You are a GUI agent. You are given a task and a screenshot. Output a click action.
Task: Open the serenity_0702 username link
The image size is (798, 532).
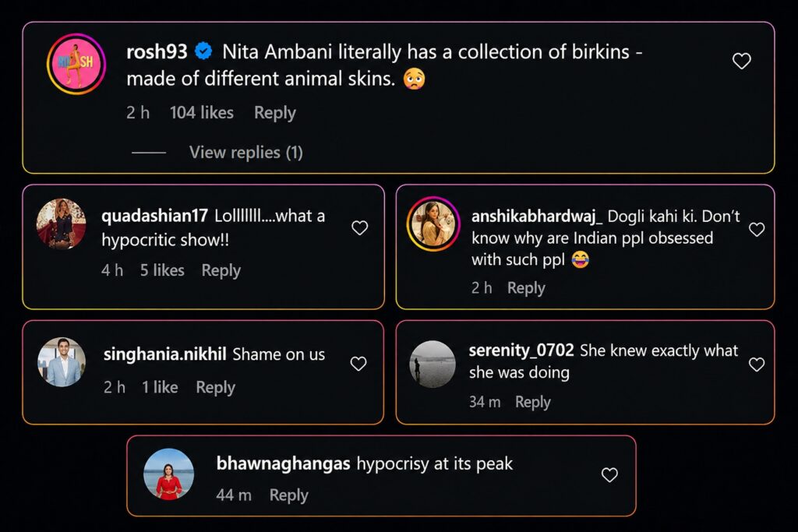pyautogui.click(x=521, y=351)
